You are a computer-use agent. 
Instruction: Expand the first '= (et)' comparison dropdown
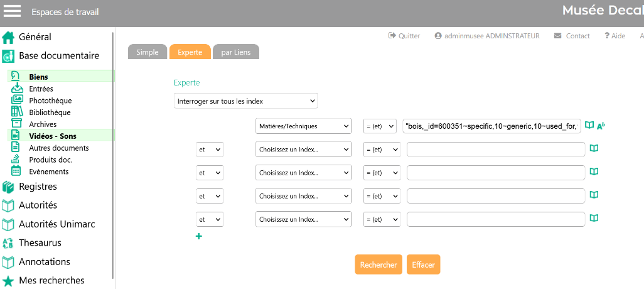click(380, 126)
